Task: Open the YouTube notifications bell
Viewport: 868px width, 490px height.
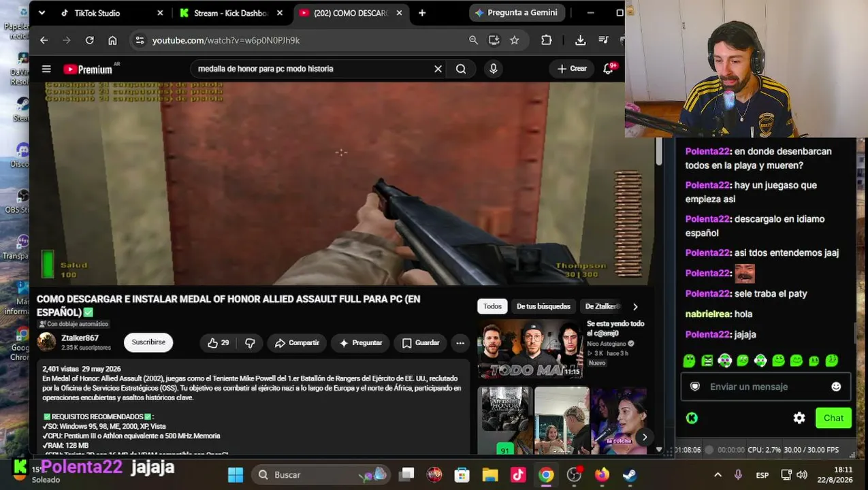Action: click(x=609, y=69)
